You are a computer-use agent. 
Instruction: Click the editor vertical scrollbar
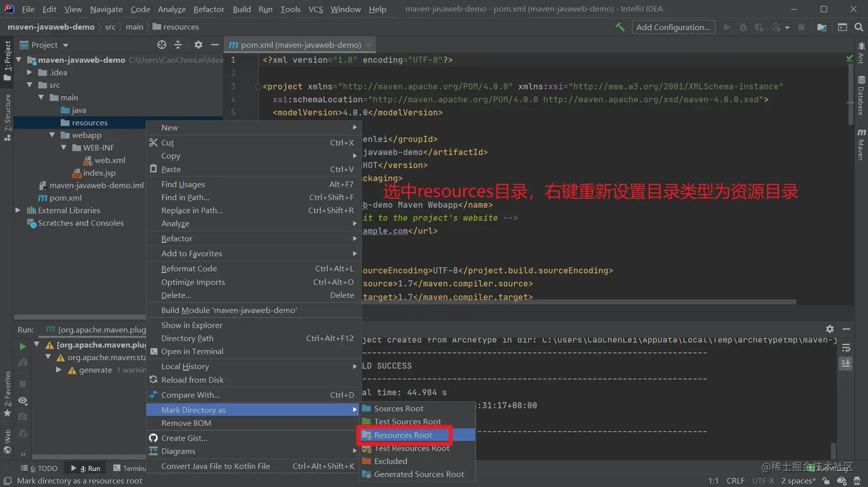click(x=851, y=94)
